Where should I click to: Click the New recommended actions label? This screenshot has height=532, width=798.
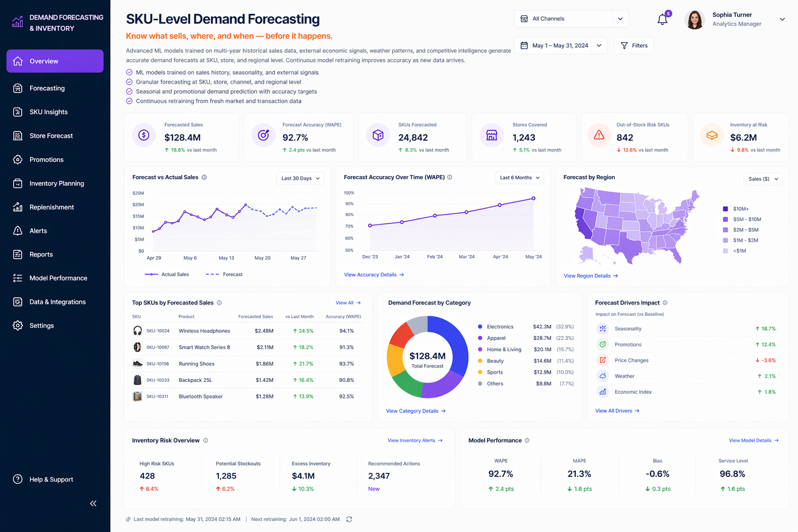pos(374,489)
